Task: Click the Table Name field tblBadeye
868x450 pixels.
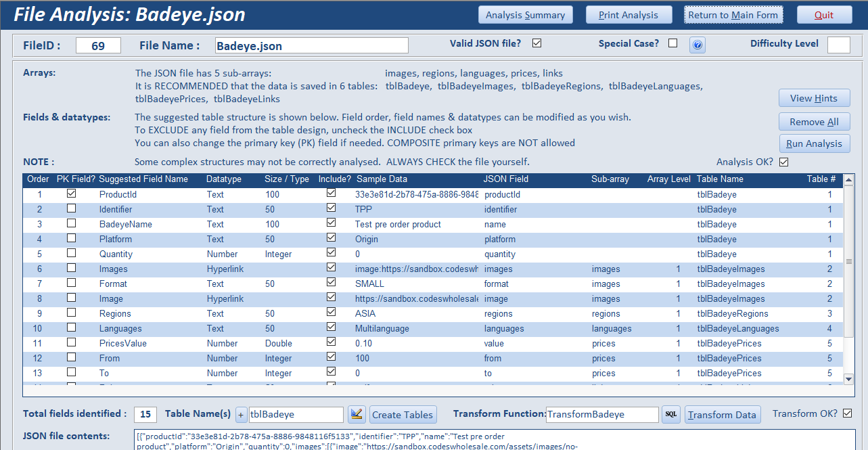Action: pyautogui.click(x=296, y=415)
